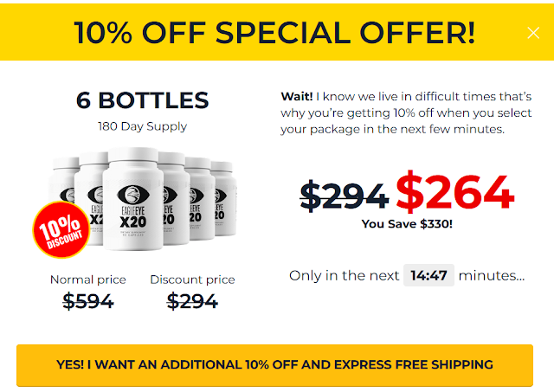
Task: Click the 'Only in the next' text
Action: click(345, 275)
